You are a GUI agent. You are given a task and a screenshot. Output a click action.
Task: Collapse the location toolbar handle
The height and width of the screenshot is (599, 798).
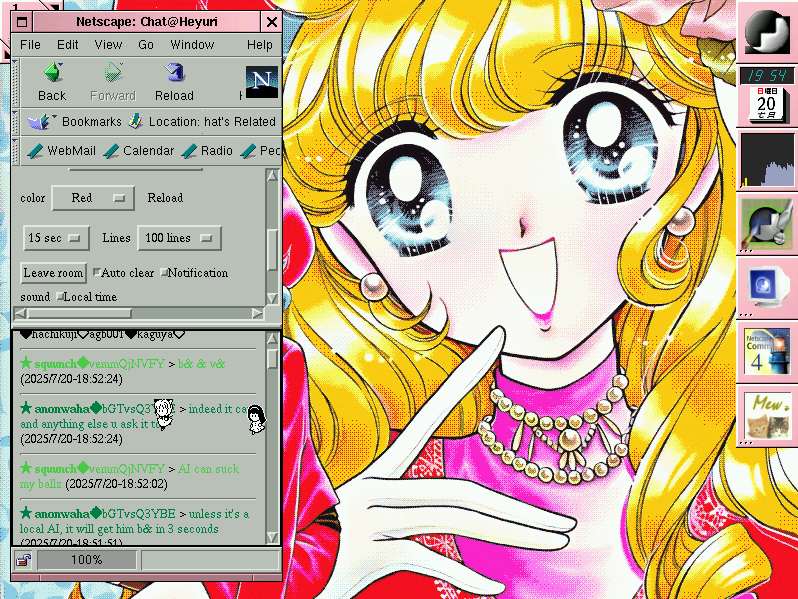click(x=15, y=121)
